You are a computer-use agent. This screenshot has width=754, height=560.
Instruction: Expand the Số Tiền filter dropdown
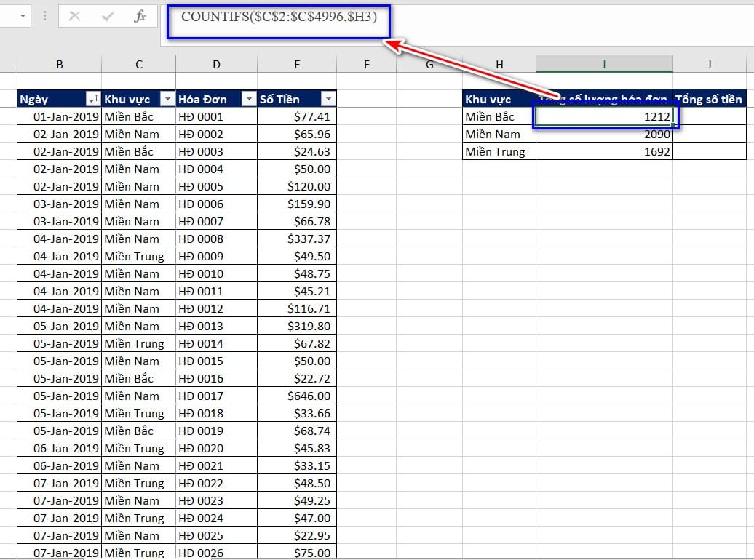(328, 99)
